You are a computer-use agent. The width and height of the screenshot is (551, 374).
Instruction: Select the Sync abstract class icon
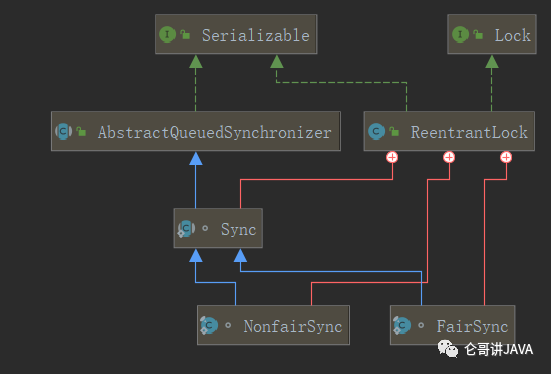tap(186, 229)
